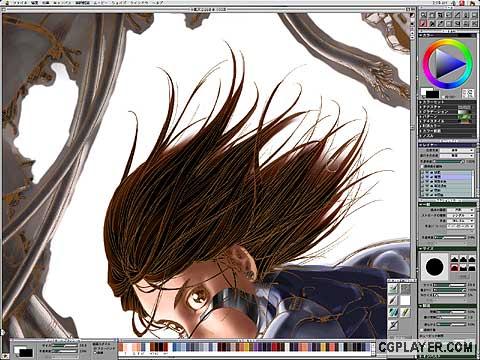Pick the yellow-green brush in small palette
The width and height of the screenshot is (480, 360).
(405, 312)
